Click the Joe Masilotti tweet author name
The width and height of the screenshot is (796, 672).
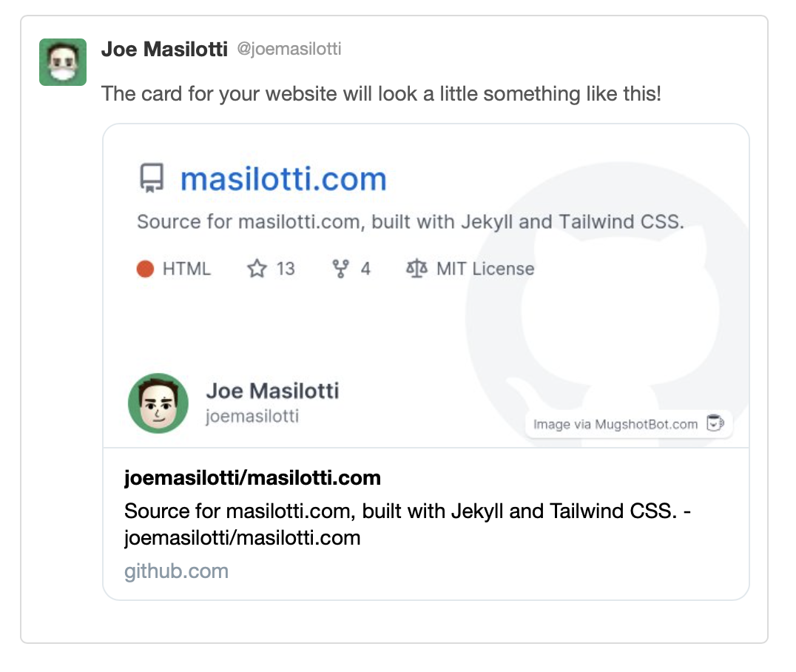[x=165, y=50]
